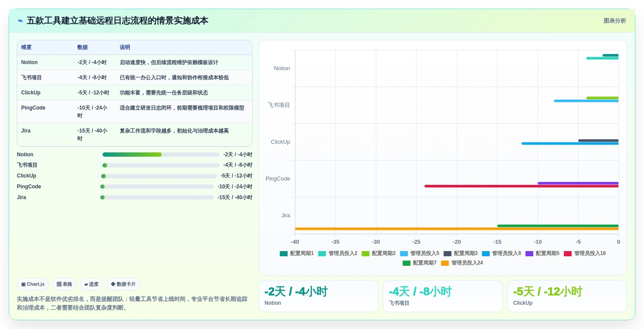Click the page title 五款工具建立基础远程日志流程

click(117, 21)
